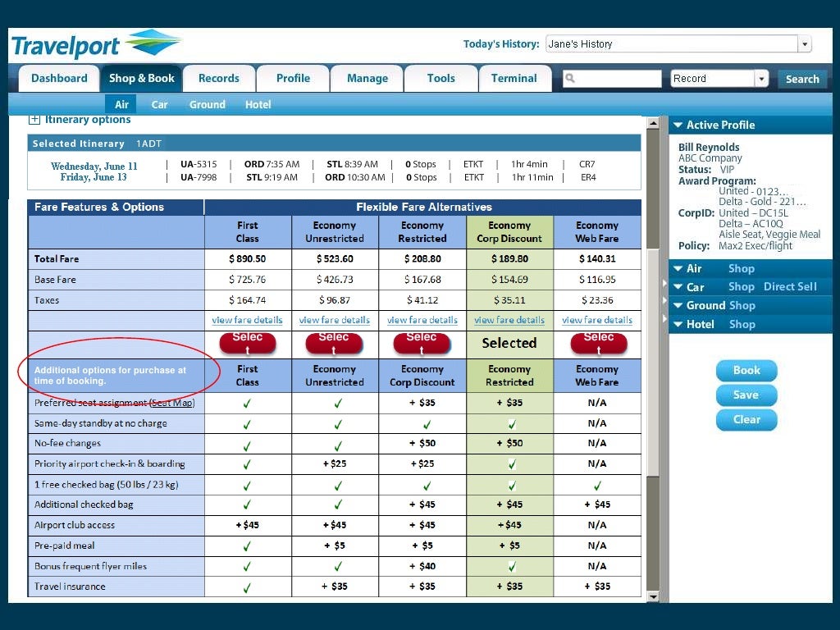
Task: Collapse the Hotel section arrow
Action: (678, 324)
